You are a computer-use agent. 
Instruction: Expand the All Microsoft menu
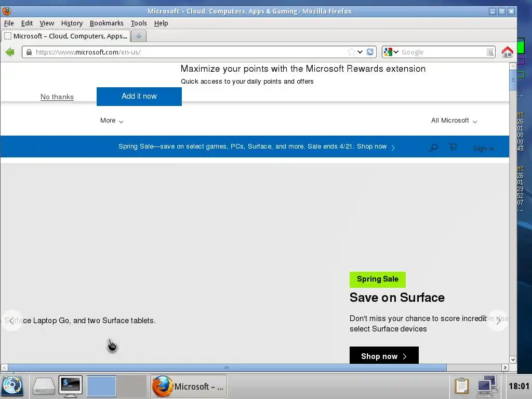click(454, 121)
